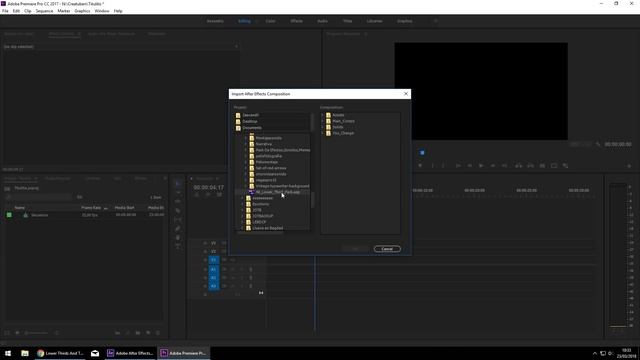Click the New Bin icon in Project panel
The width and height of the screenshot is (640, 360).
pyautogui.click(x=138, y=333)
